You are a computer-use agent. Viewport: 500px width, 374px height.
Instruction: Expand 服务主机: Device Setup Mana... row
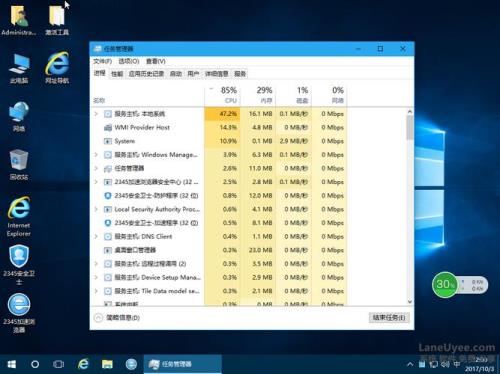(96, 277)
